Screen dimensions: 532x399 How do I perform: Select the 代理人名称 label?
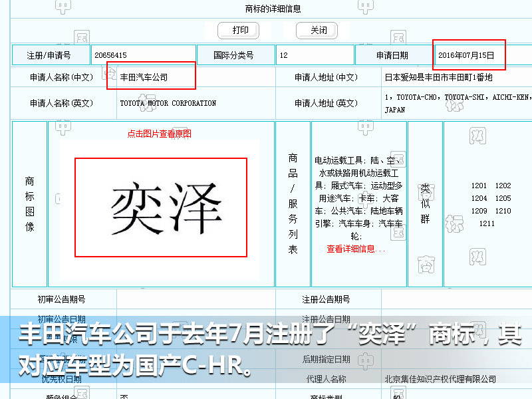326,379
